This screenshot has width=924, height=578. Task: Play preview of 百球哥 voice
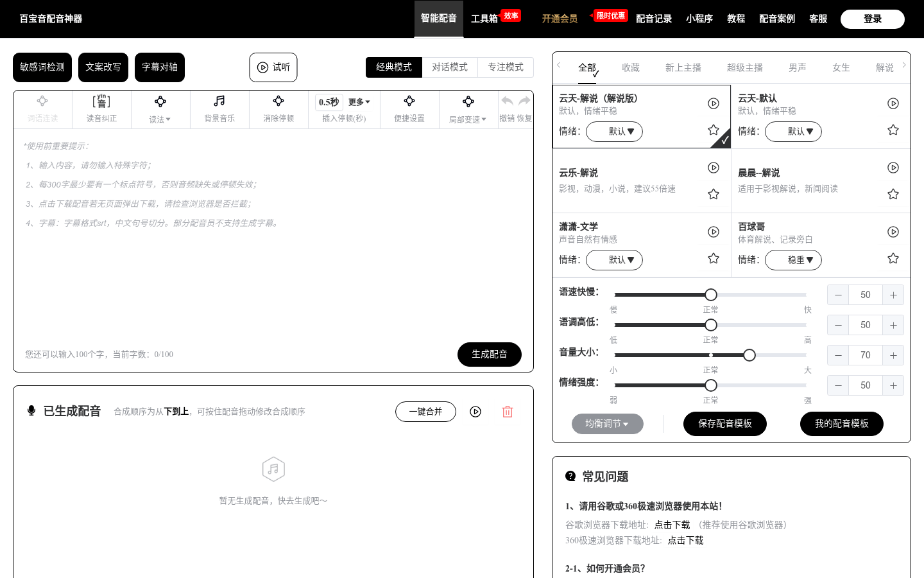(x=893, y=232)
